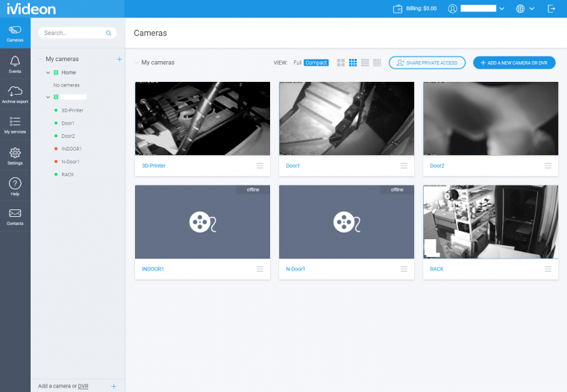The width and height of the screenshot is (567, 392).
Task: Open Settings gear in sidebar
Action: tap(15, 156)
